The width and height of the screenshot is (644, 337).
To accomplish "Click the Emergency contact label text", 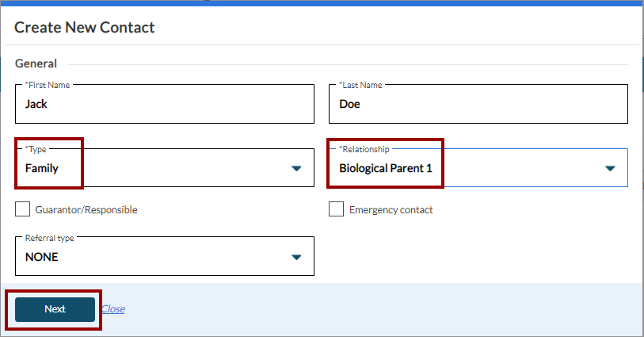I will click(x=391, y=210).
